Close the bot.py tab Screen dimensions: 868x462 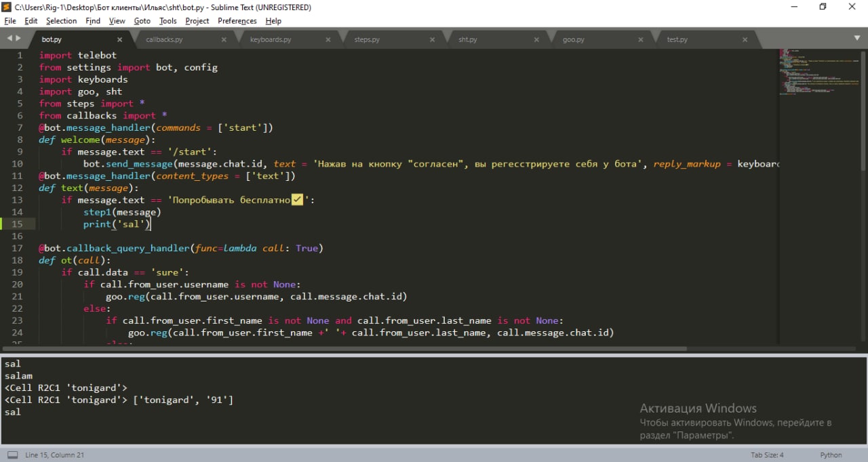120,40
